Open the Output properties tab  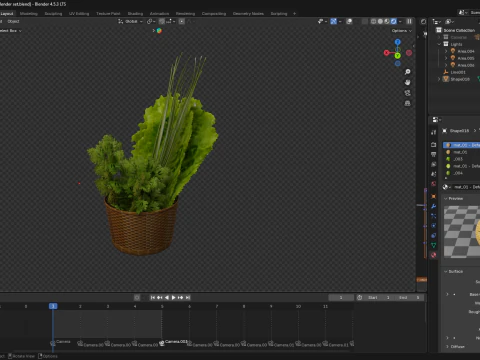pos(433,154)
